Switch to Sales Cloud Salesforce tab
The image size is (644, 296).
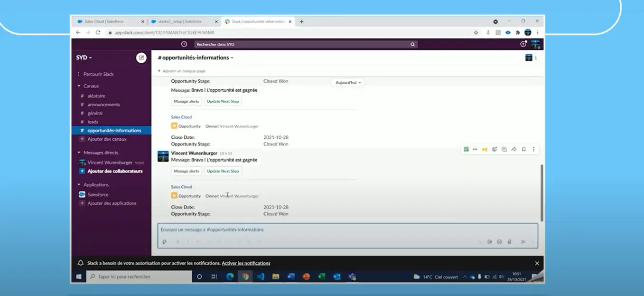(111, 21)
